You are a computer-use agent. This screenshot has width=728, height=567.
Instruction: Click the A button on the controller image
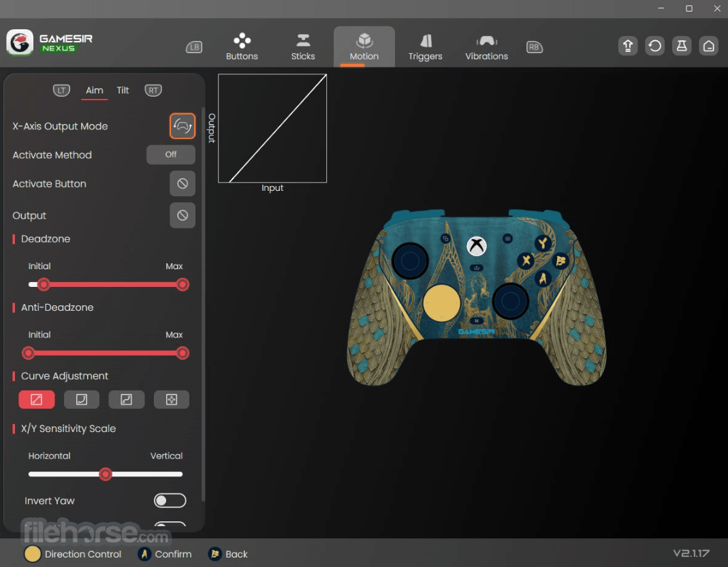543,278
